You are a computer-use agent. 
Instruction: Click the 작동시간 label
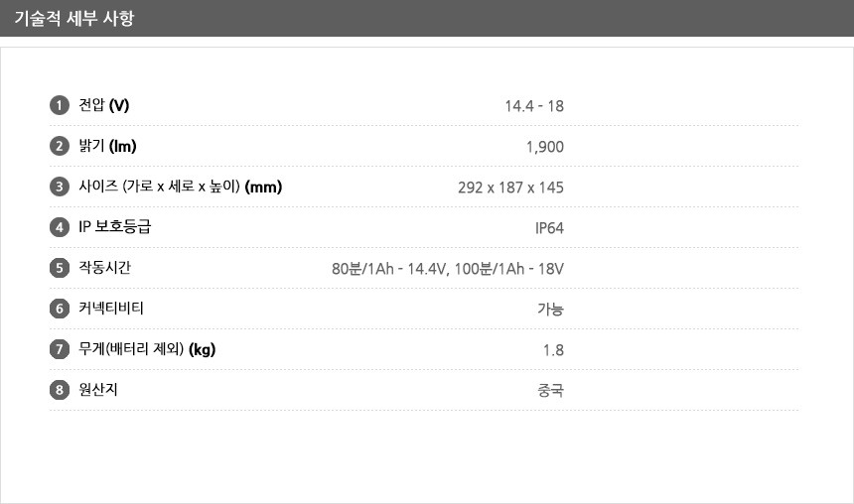click(x=104, y=268)
